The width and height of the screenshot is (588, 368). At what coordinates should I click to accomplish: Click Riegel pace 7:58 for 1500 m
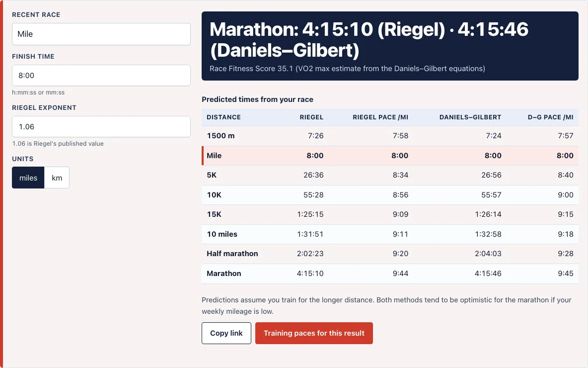pyautogui.click(x=400, y=136)
